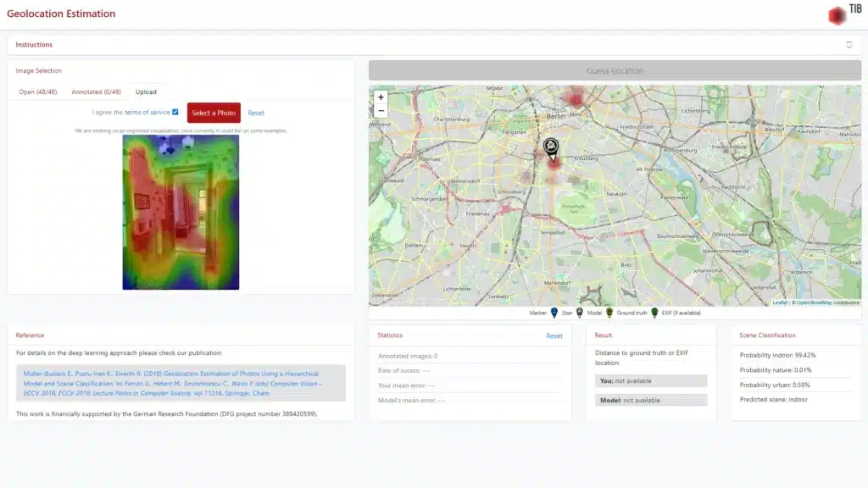This screenshot has height=488, width=868.
Task: Click the 'Model's mean error' statistic row
Action: click(470, 401)
